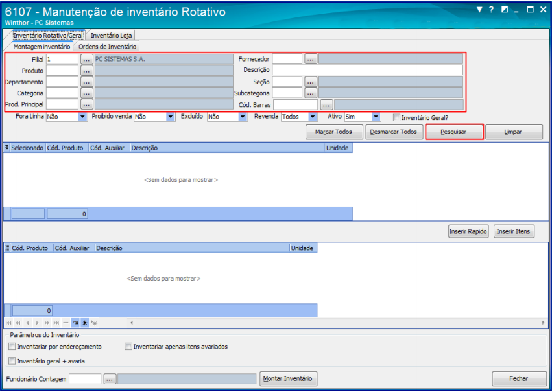Switch to Inventário Loja tab

(112, 36)
